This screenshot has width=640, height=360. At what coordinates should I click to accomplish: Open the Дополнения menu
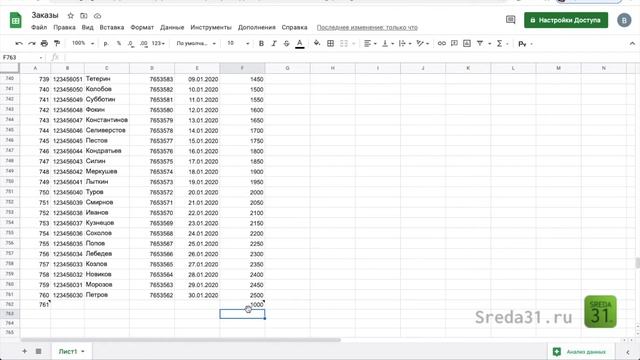(257, 27)
